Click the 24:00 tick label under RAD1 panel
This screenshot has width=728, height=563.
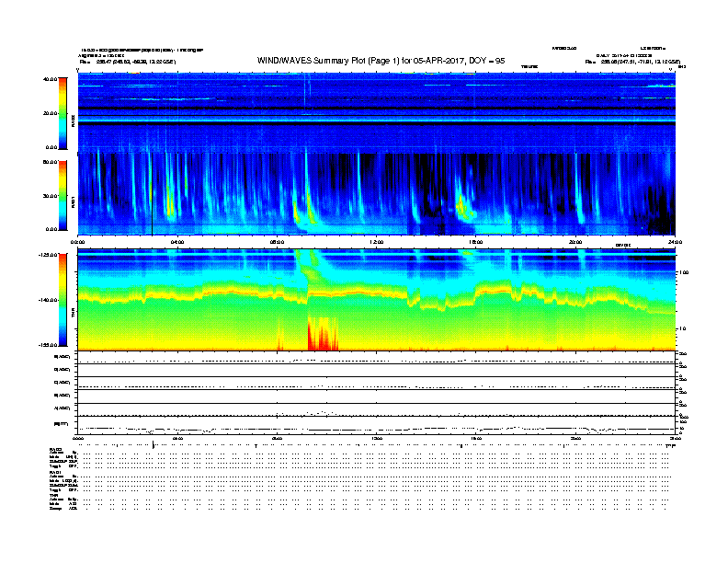pyautogui.click(x=675, y=242)
